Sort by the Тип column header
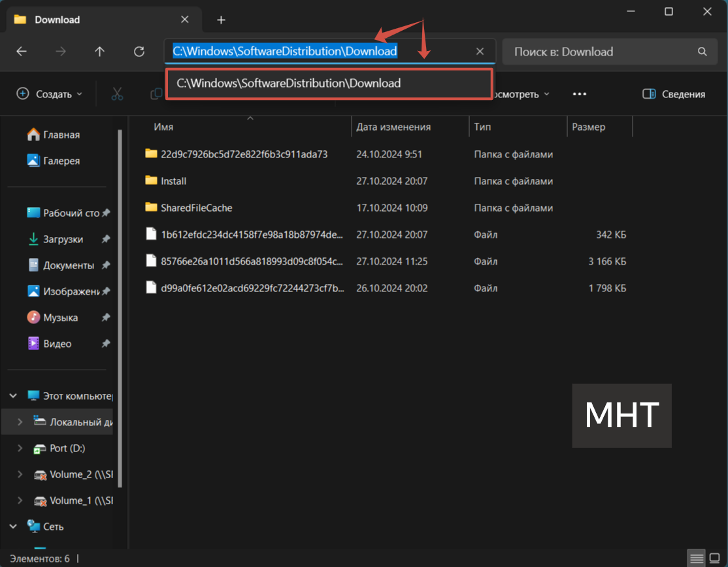The height and width of the screenshot is (567, 728). coord(518,127)
